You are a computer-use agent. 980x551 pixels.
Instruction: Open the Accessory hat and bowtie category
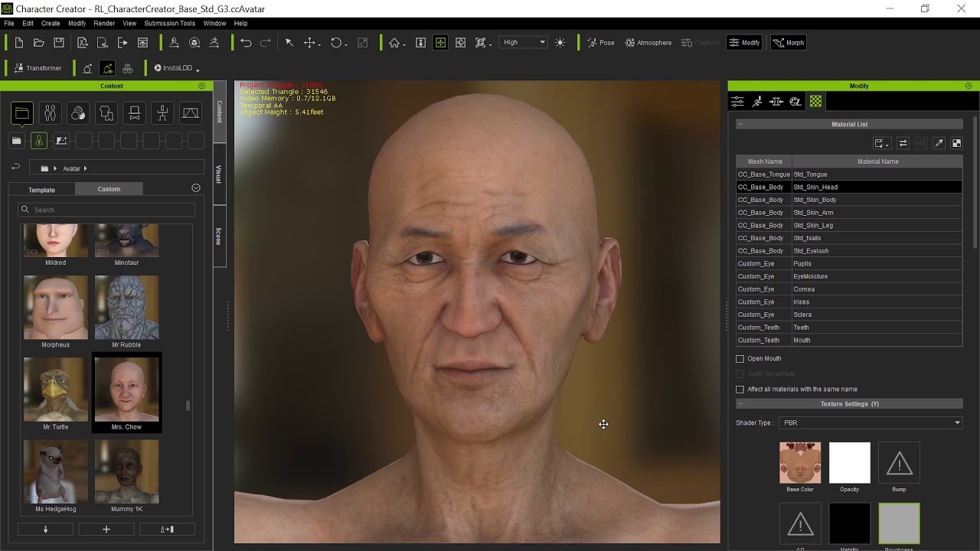tap(134, 113)
